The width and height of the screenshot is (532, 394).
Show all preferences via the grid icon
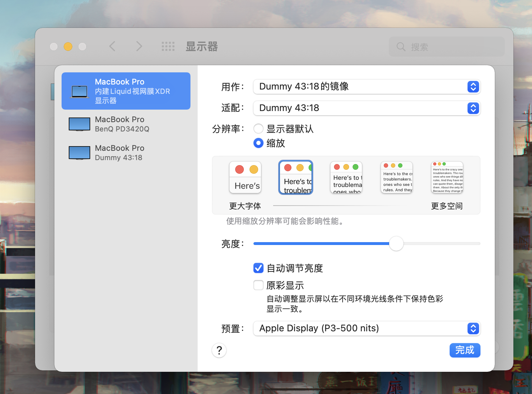pyautogui.click(x=168, y=46)
